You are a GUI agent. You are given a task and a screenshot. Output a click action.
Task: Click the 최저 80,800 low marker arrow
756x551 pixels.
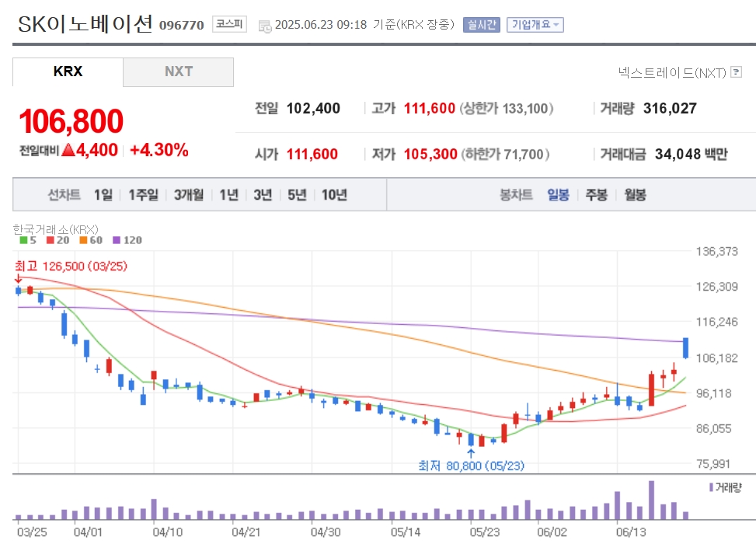tap(471, 453)
